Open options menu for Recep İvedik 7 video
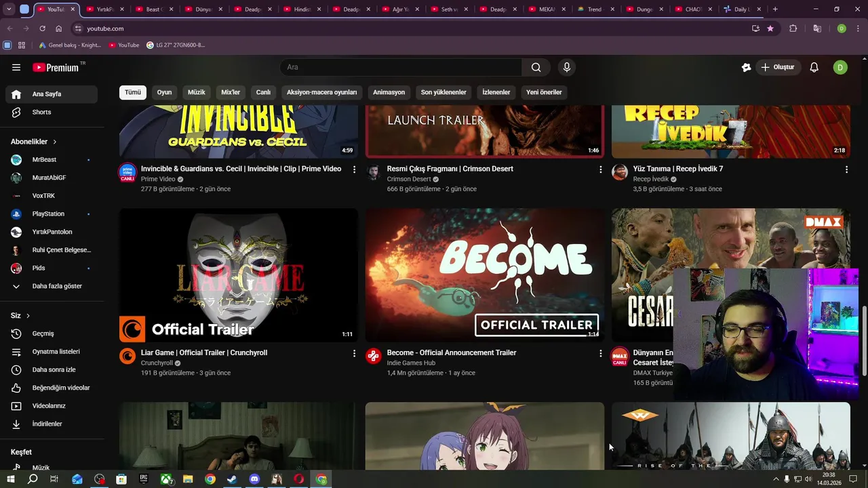868x488 pixels. tap(846, 169)
